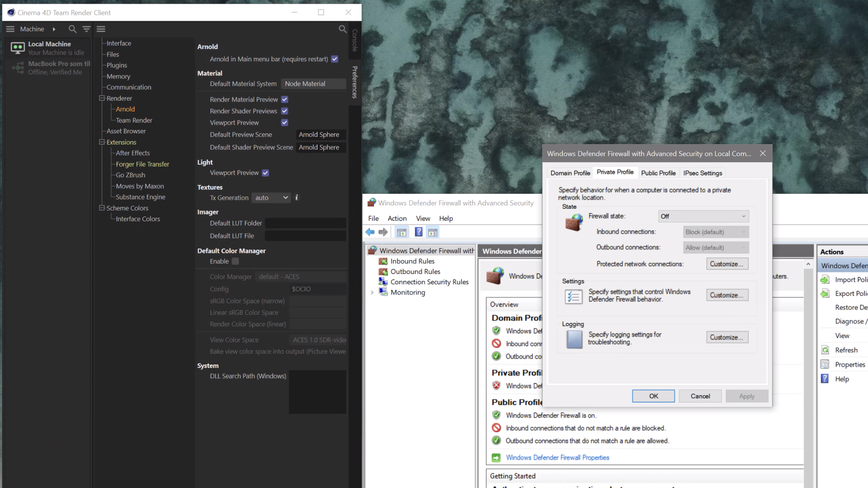The image size is (868, 488).
Task: Click the back navigation arrow in firewall toolbar
Action: tap(370, 232)
